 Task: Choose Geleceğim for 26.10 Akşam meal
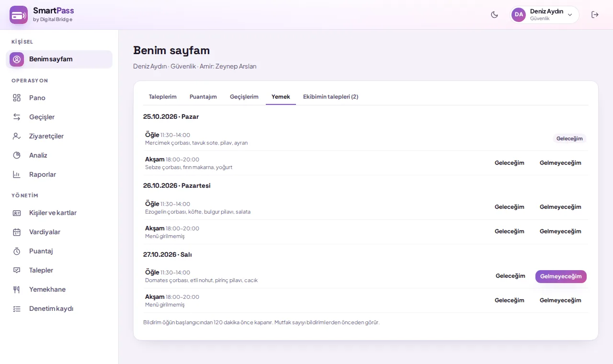[x=510, y=231]
